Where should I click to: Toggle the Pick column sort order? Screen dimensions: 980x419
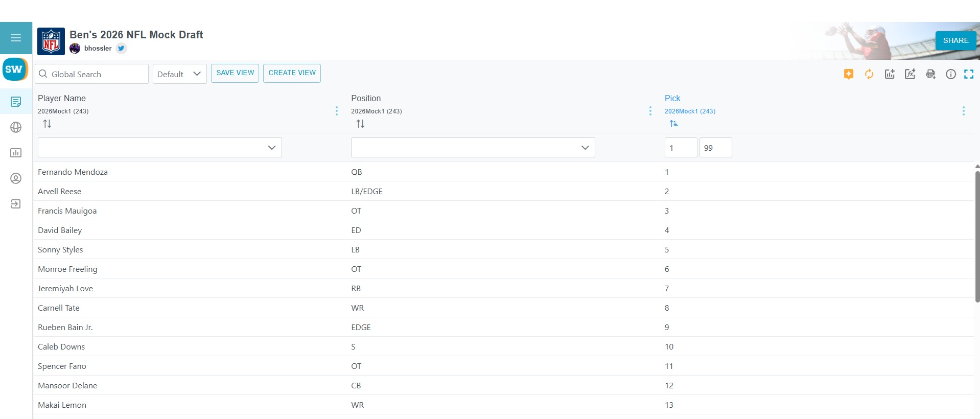[x=673, y=124]
